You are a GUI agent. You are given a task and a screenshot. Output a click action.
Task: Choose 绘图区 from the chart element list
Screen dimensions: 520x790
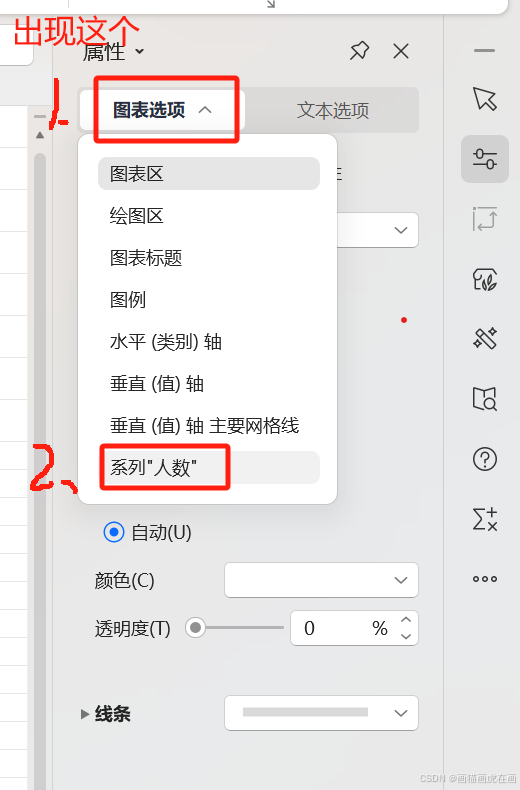point(209,216)
